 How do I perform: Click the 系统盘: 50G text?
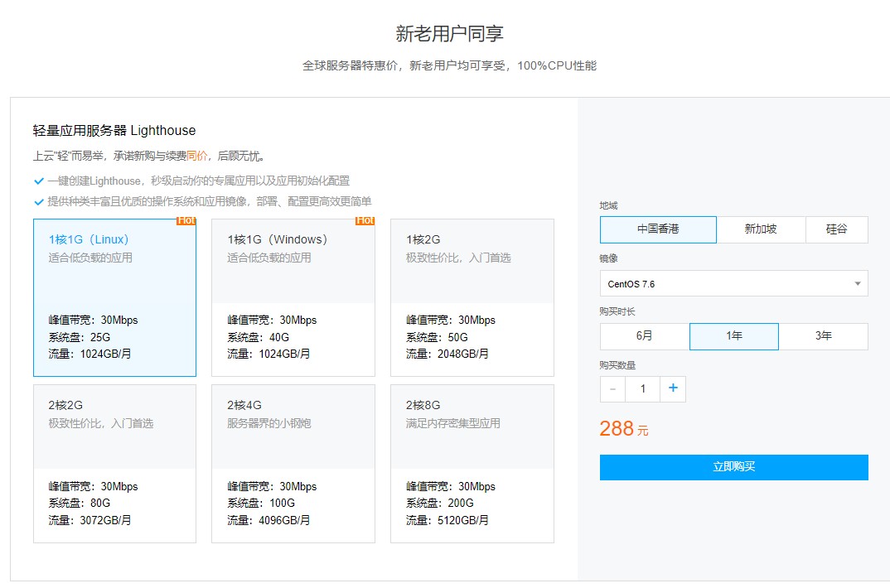pos(437,337)
